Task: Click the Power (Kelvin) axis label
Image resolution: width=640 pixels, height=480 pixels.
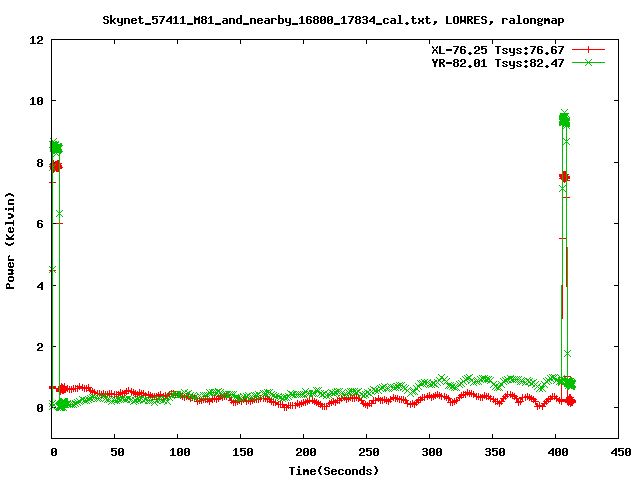Action: click(x=10, y=241)
